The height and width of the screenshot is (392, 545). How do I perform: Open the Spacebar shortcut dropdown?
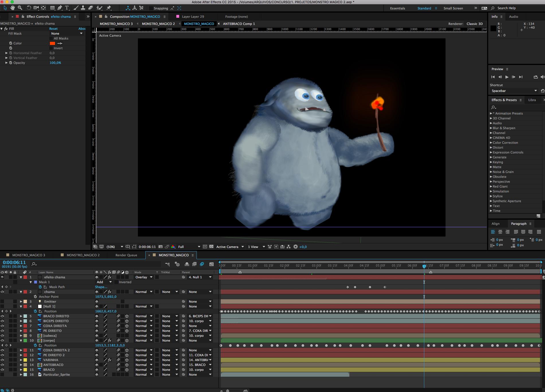click(x=514, y=91)
